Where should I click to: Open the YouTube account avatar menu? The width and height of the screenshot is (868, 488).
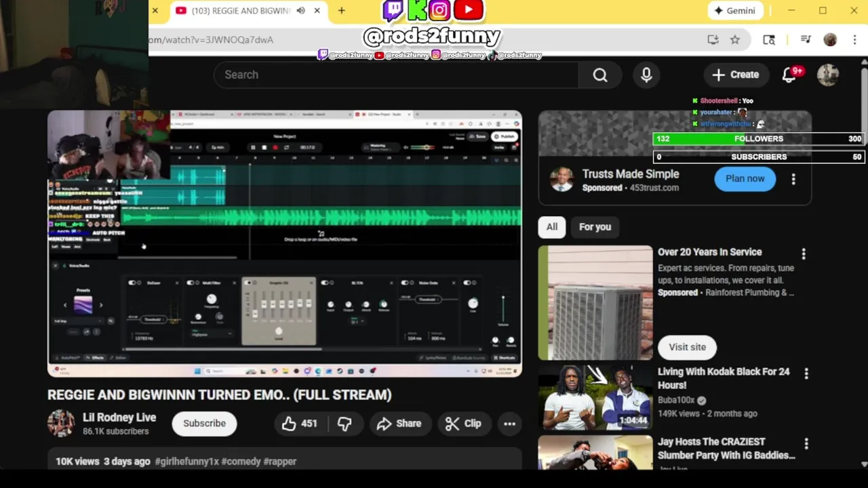click(828, 75)
